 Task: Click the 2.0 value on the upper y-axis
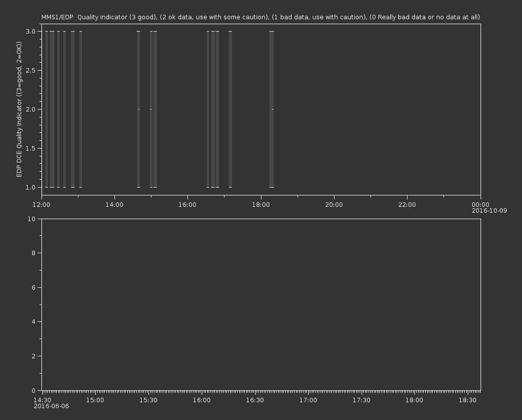pyautogui.click(x=31, y=109)
